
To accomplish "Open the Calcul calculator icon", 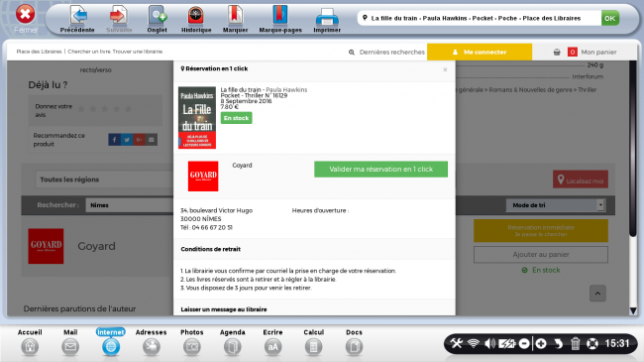I will tap(313, 347).
